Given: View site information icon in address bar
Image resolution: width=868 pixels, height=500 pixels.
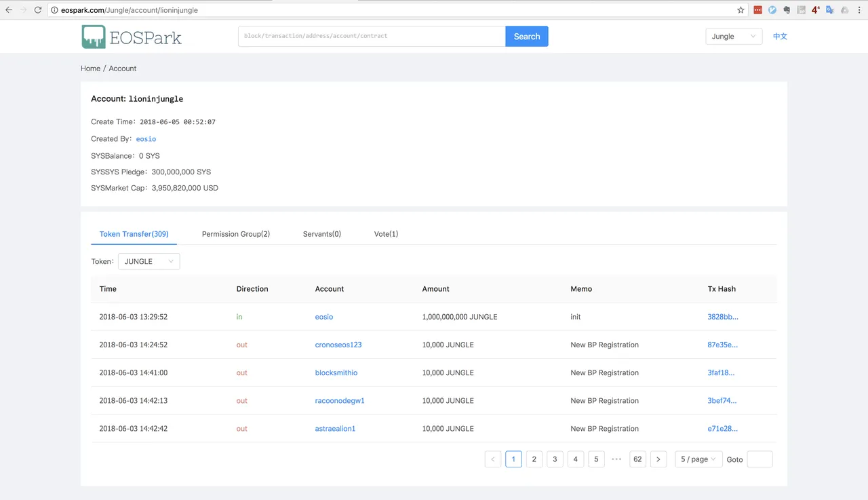Looking at the screenshot, I should click(55, 10).
